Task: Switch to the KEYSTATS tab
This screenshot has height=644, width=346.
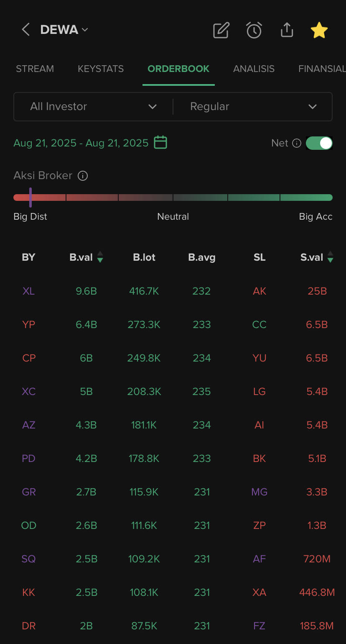Action: tap(101, 69)
